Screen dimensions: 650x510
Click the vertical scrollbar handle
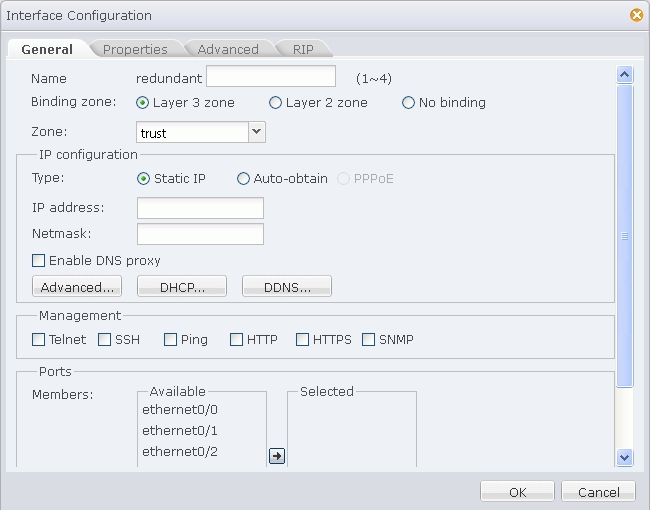coord(625,236)
